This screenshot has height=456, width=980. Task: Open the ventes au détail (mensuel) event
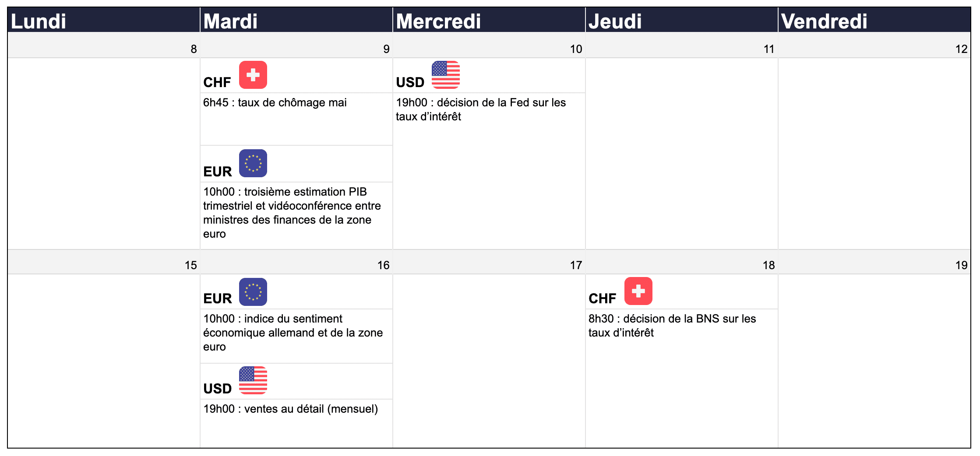(x=291, y=409)
